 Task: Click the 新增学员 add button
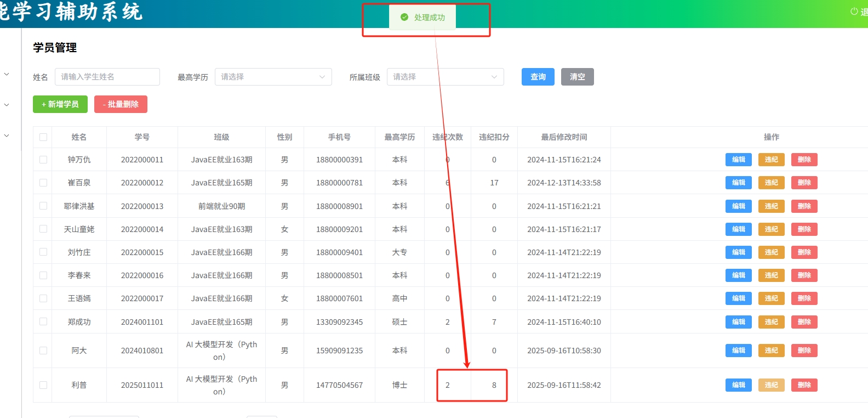pyautogui.click(x=60, y=104)
